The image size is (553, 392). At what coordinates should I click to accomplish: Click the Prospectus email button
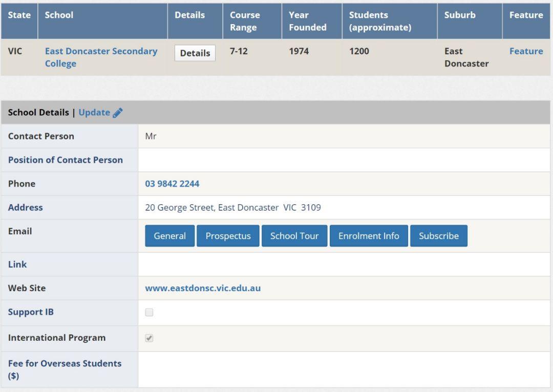(228, 236)
